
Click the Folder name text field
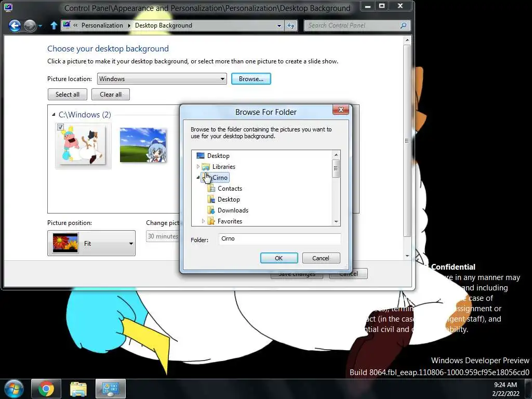click(280, 239)
